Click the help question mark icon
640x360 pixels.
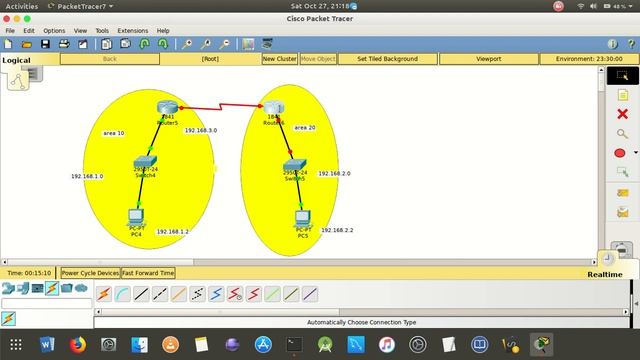click(631, 44)
